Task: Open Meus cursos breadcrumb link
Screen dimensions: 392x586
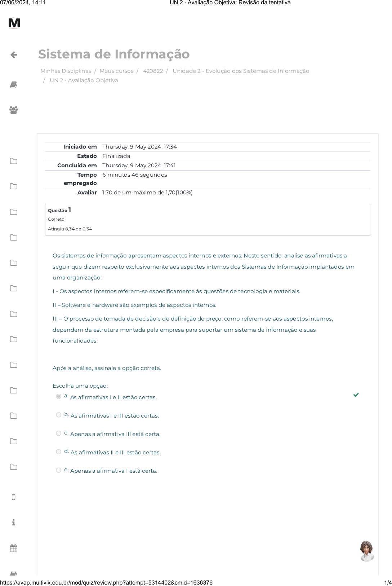Action: (x=116, y=71)
